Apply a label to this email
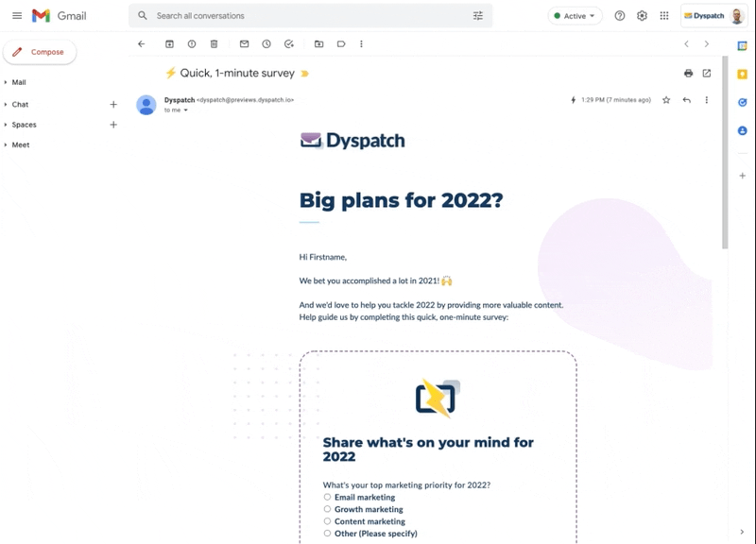Image resolution: width=756 pixels, height=544 pixels. (x=341, y=43)
